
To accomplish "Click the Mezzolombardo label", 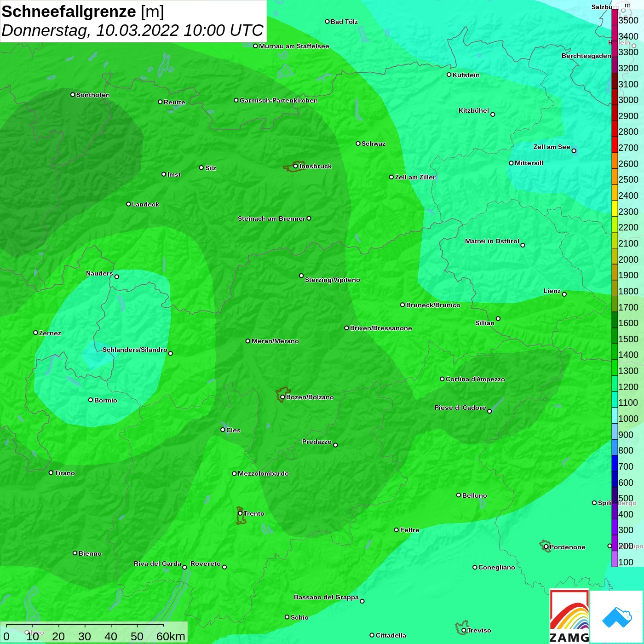I will [264, 473].
